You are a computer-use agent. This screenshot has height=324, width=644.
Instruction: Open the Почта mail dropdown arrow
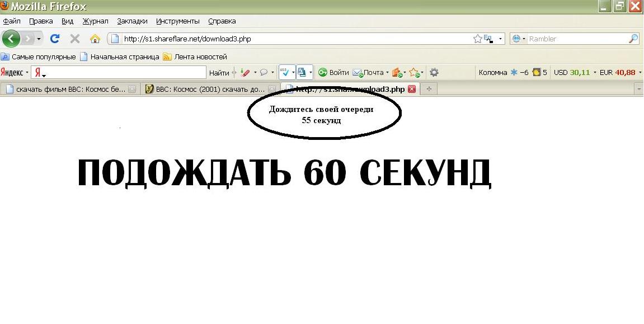click(x=387, y=72)
